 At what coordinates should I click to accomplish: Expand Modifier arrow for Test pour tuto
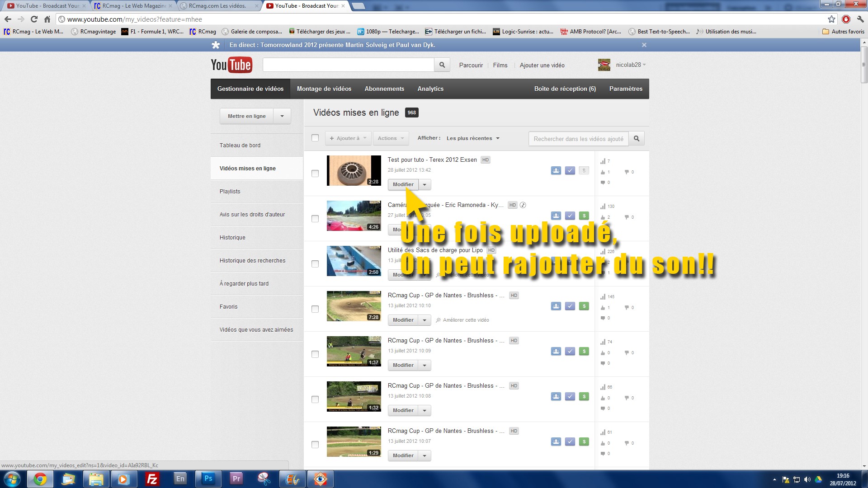(425, 184)
